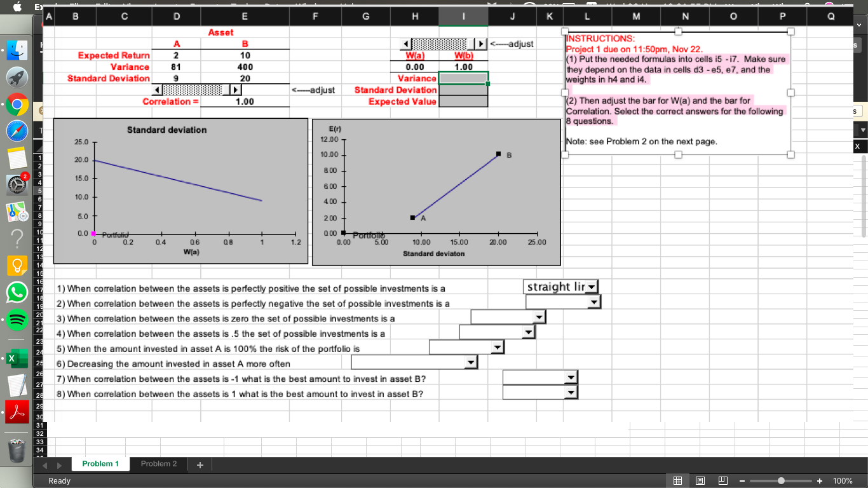Click the zoom slider handle in status bar
Viewport: 868px width, 488px height.
coord(781,481)
